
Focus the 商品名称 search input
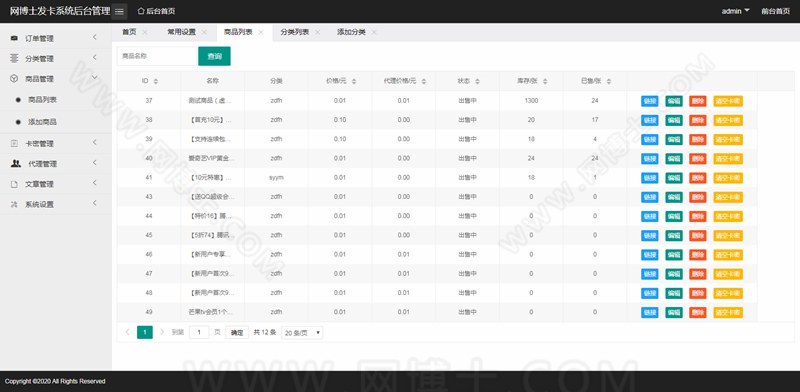(157, 56)
